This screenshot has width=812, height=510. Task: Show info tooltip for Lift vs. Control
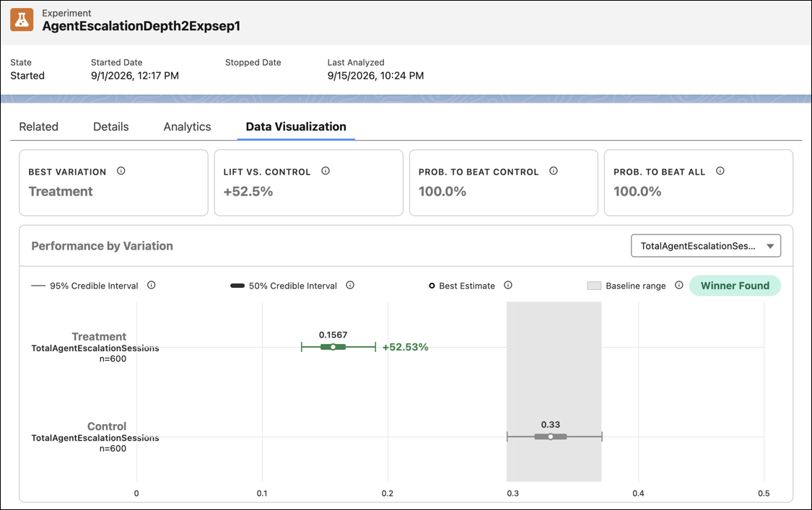(326, 171)
